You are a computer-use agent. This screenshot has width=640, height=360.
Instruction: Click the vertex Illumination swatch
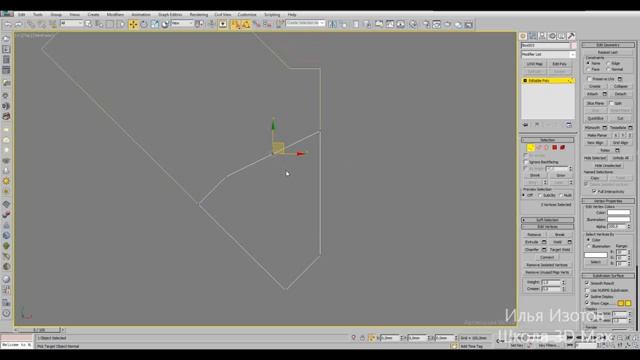pyautogui.click(x=619, y=220)
